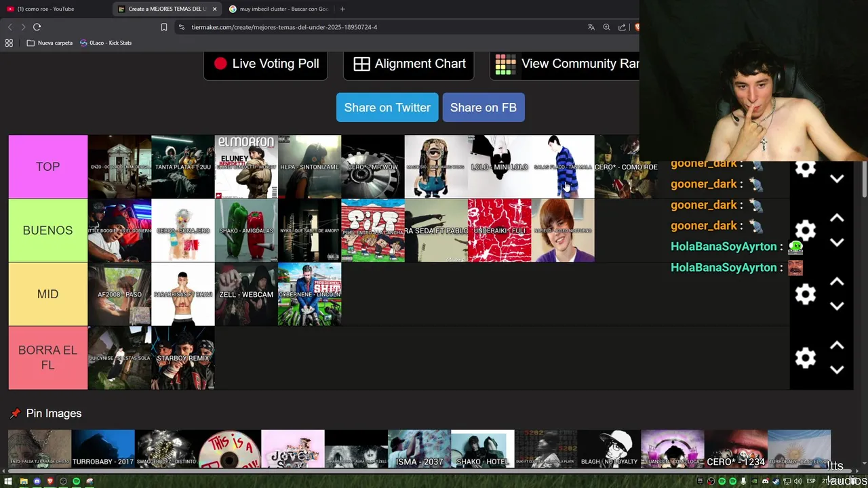868x488 pixels.
Task: Select the El Morfon Eluney Benedetti cover
Action: point(246,167)
